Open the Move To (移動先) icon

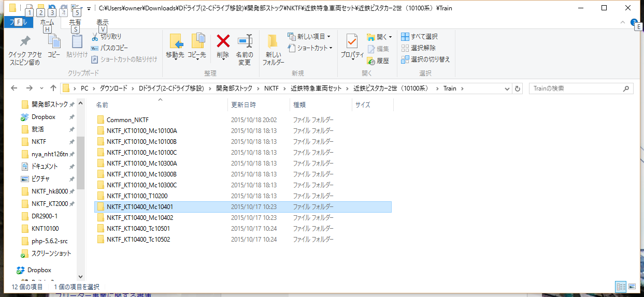(175, 41)
